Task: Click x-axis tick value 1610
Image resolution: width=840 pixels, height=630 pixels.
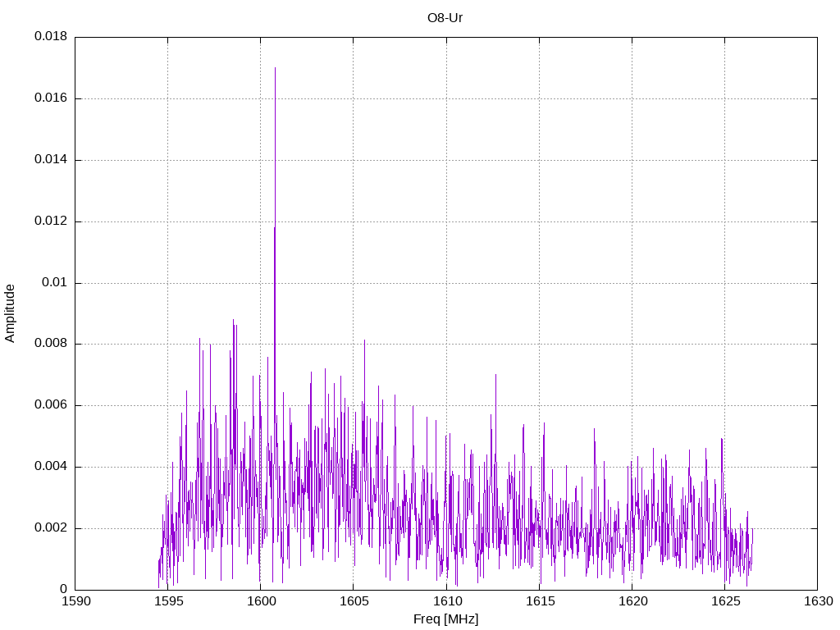Action: click(x=447, y=601)
